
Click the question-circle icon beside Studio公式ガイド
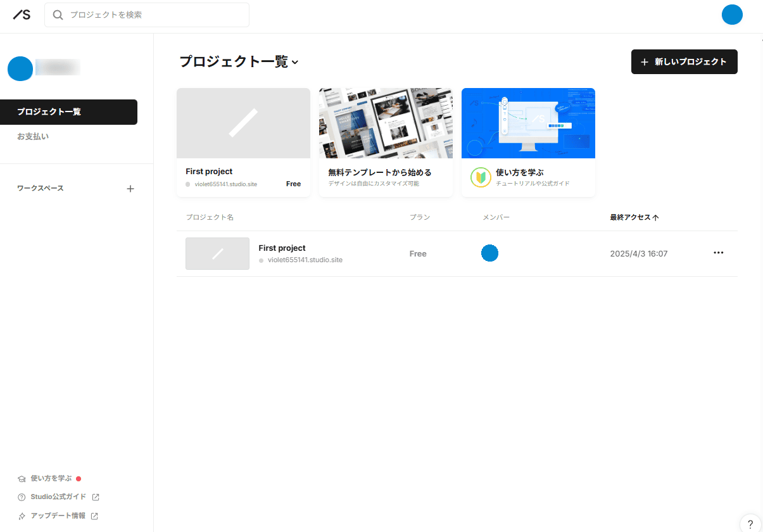[22, 497]
